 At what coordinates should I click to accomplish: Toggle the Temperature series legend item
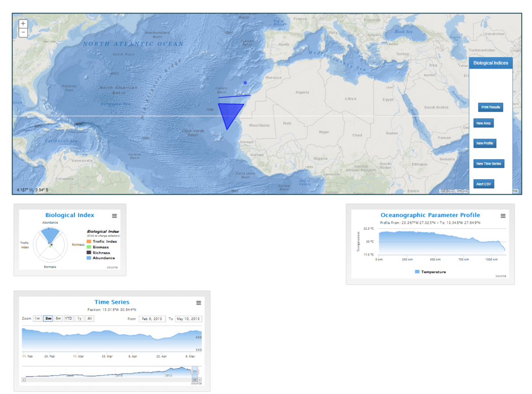coord(430,272)
